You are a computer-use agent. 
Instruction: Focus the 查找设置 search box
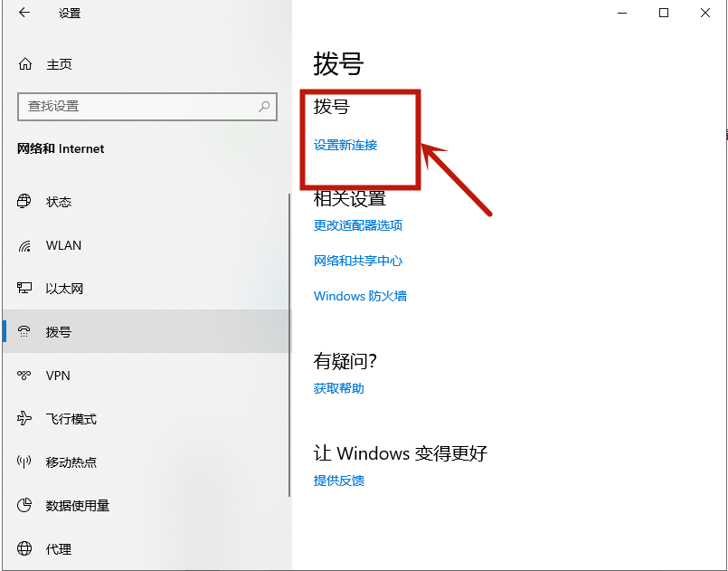pos(147,107)
